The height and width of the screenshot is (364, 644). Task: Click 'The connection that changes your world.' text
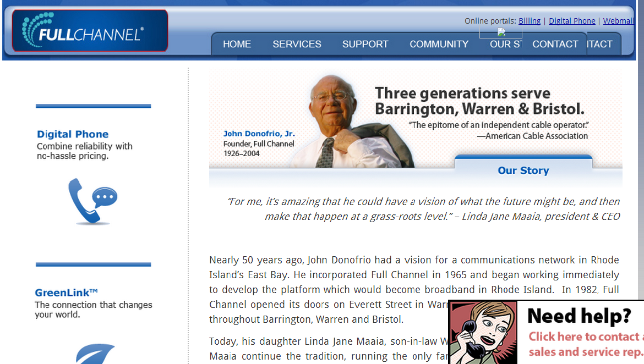[94, 310]
